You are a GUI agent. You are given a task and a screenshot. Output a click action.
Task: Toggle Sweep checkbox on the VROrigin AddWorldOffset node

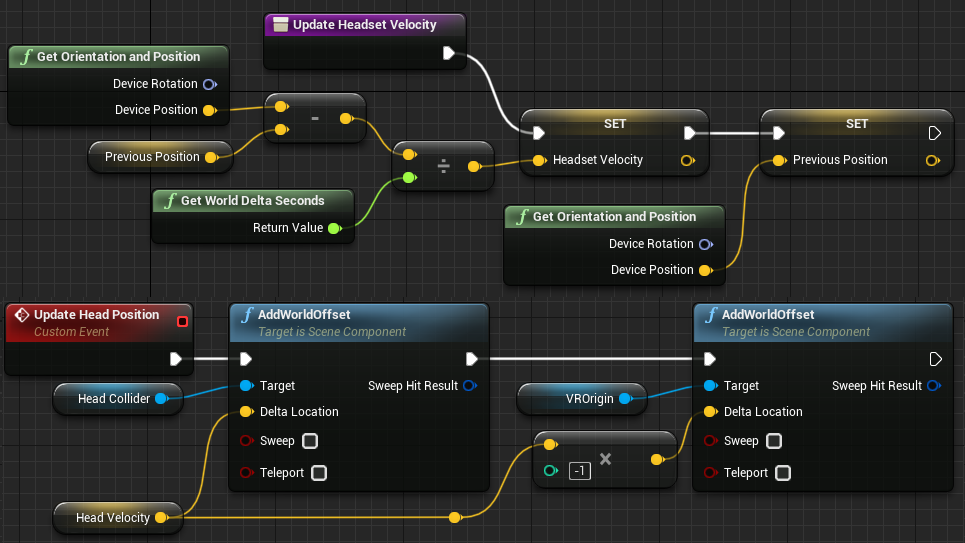pos(774,441)
